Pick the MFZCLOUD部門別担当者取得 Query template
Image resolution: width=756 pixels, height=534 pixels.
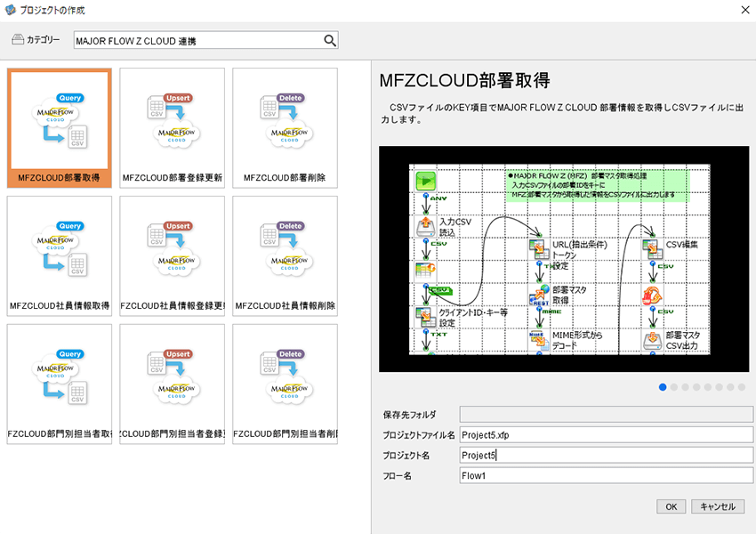60,384
